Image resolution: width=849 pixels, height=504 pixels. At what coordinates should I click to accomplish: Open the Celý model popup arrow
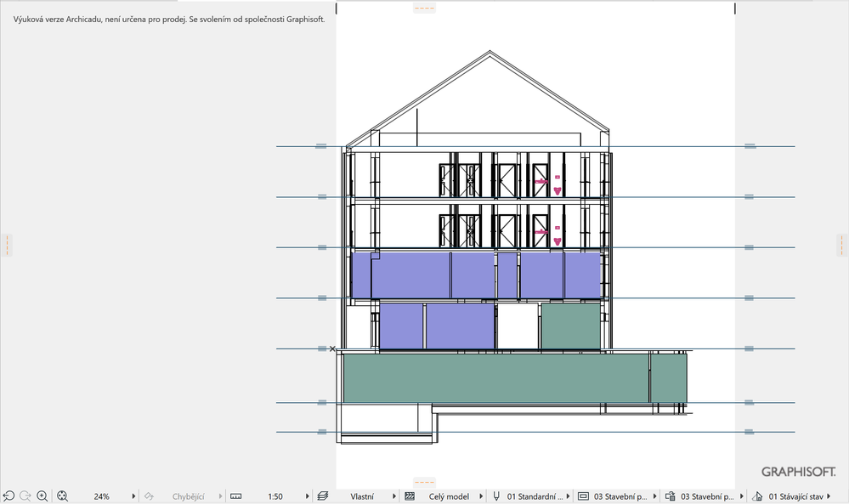tap(481, 496)
